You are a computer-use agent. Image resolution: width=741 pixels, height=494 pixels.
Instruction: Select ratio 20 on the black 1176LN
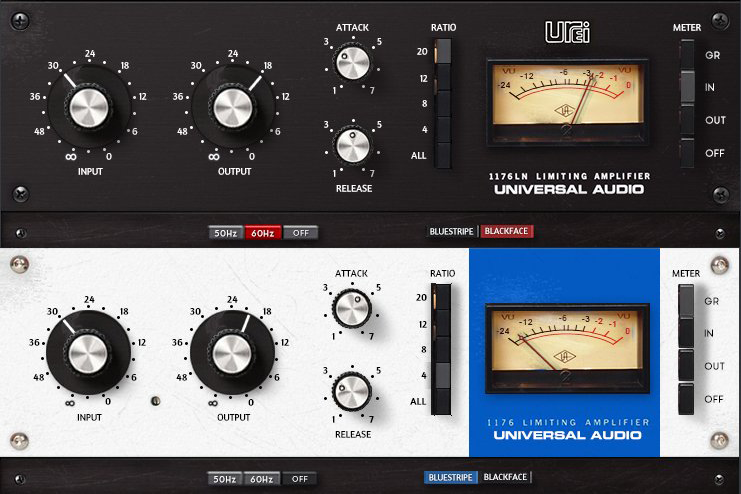443,51
